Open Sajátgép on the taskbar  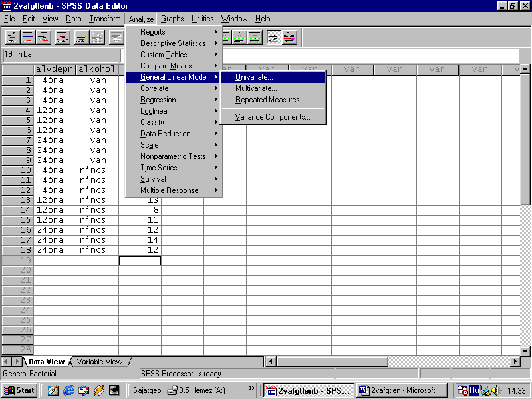[x=147, y=390]
